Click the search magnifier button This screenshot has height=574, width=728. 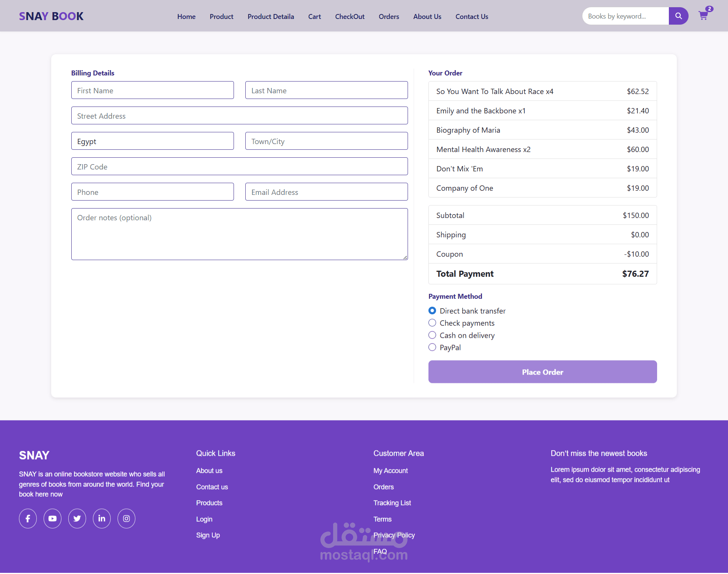[678, 16]
